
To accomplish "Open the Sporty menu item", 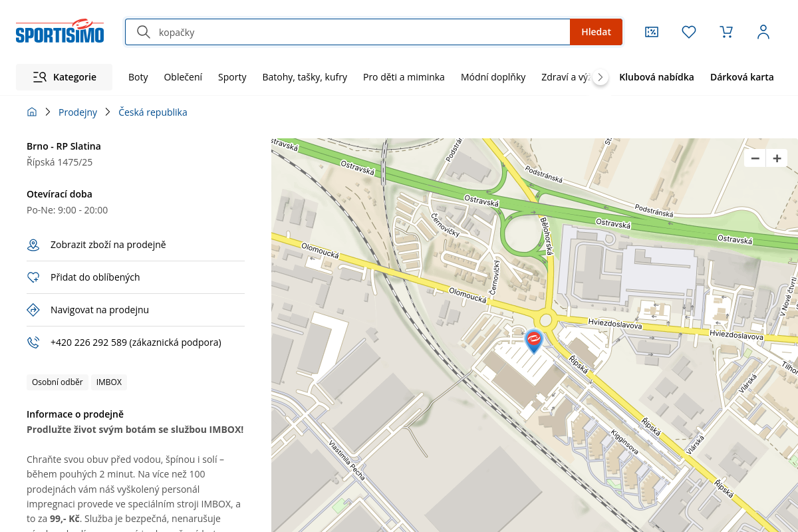I will coord(232,77).
